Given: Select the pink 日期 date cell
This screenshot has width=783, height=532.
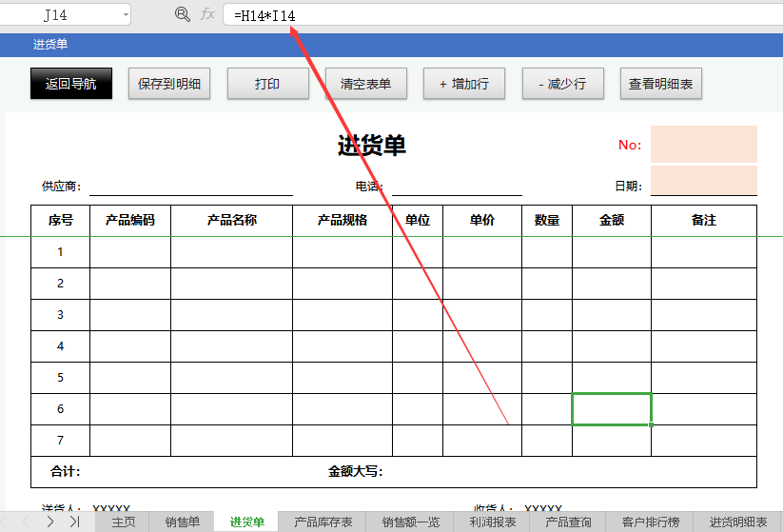Looking at the screenshot, I should coord(703,180).
